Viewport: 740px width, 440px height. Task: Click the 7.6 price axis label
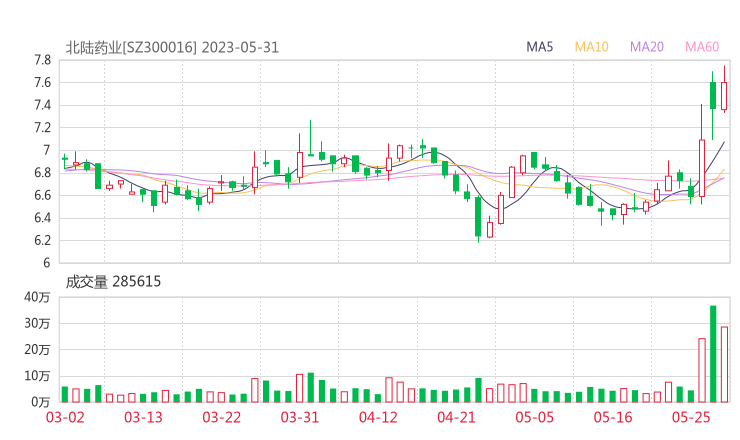(42, 83)
